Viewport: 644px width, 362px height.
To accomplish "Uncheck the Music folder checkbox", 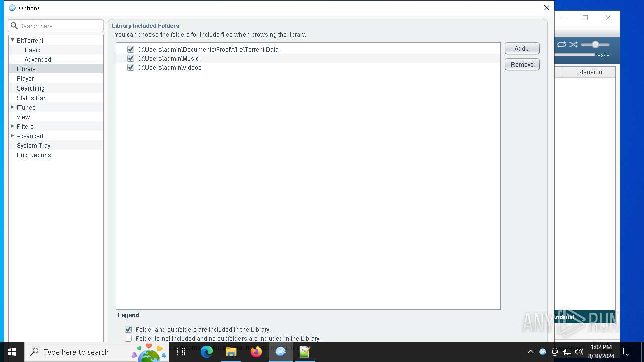I will [131, 58].
